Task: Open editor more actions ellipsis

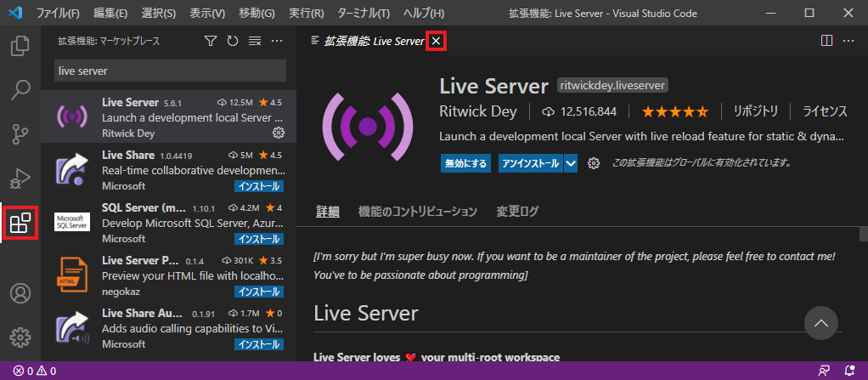Action: tap(848, 41)
